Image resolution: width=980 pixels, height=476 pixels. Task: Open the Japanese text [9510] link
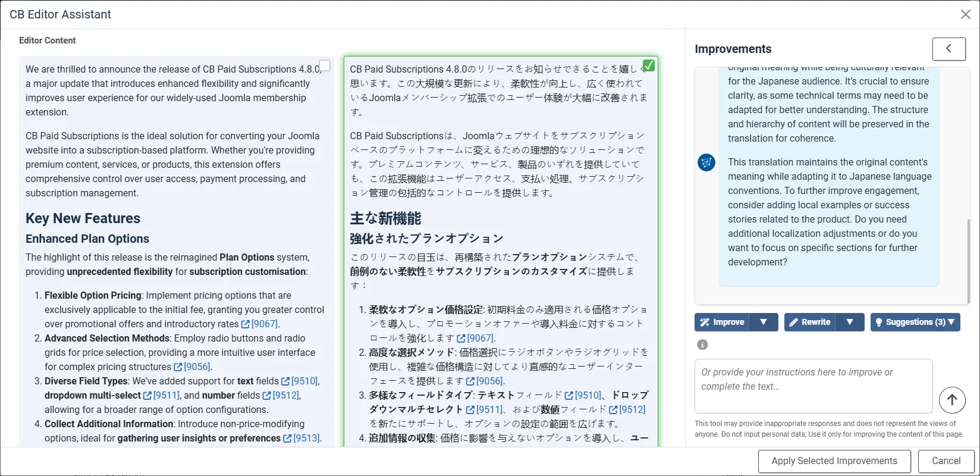pos(583,395)
